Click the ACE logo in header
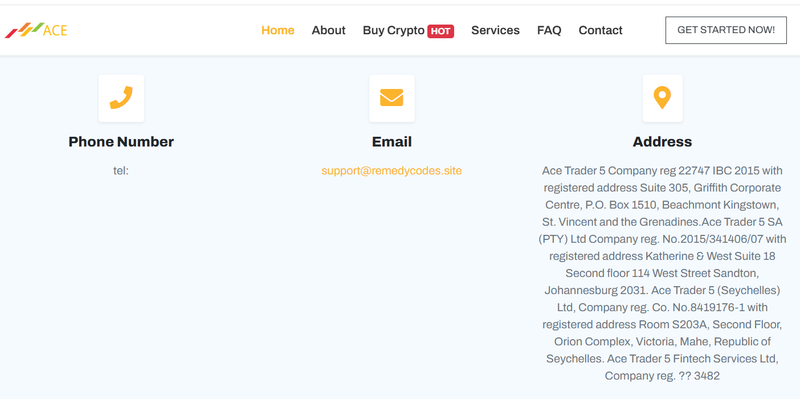800x399 pixels. (36, 30)
